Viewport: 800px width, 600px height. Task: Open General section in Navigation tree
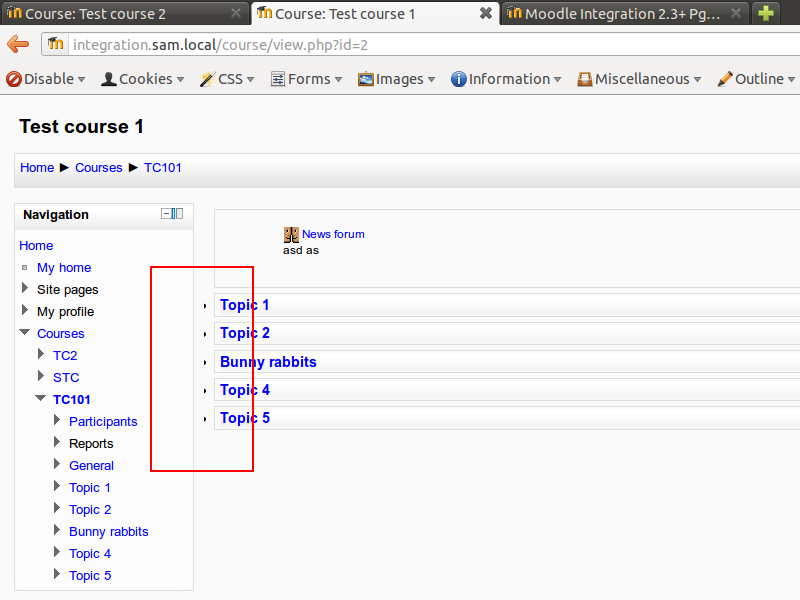pyautogui.click(x=91, y=465)
